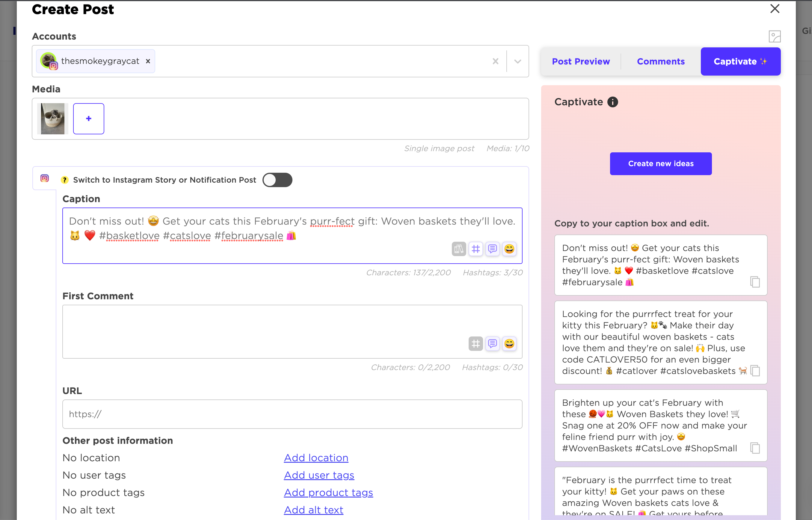The width and height of the screenshot is (812, 520).
Task: Click the Create new ideas button
Action: (x=660, y=164)
